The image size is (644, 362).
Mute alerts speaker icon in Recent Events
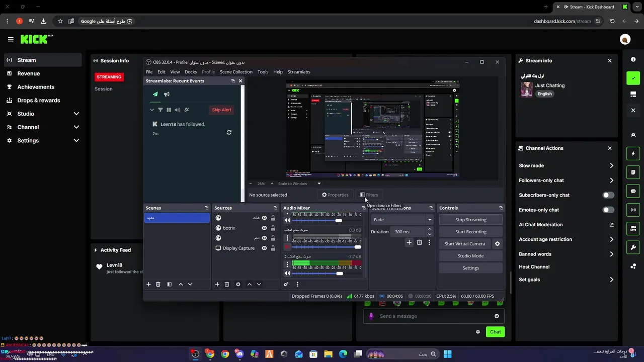tap(177, 110)
